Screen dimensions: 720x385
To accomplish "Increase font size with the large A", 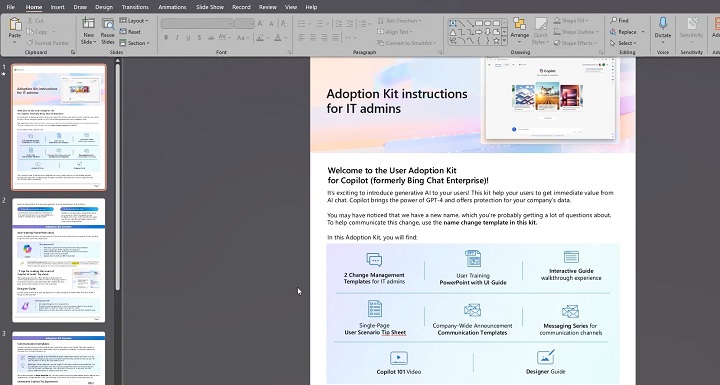I will coord(260,23).
